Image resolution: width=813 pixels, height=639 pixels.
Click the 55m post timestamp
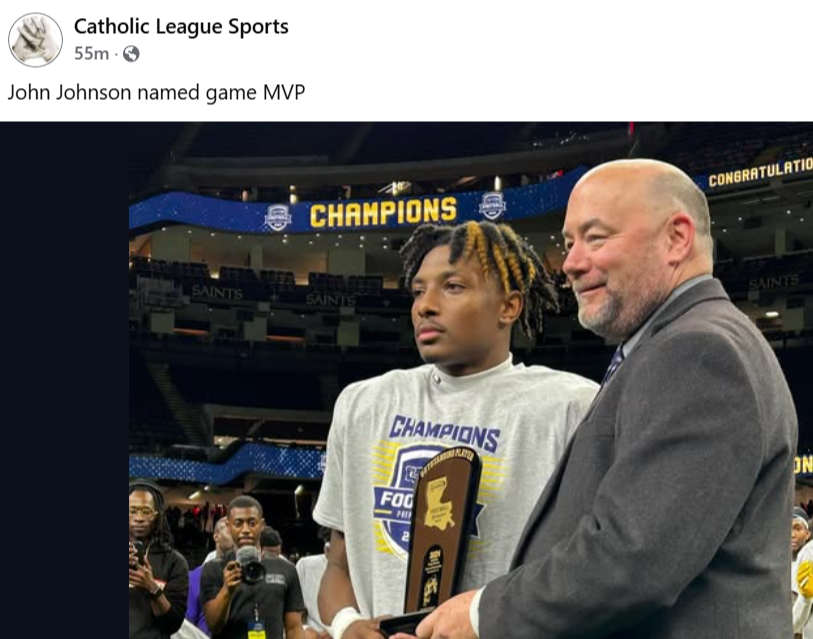91,53
